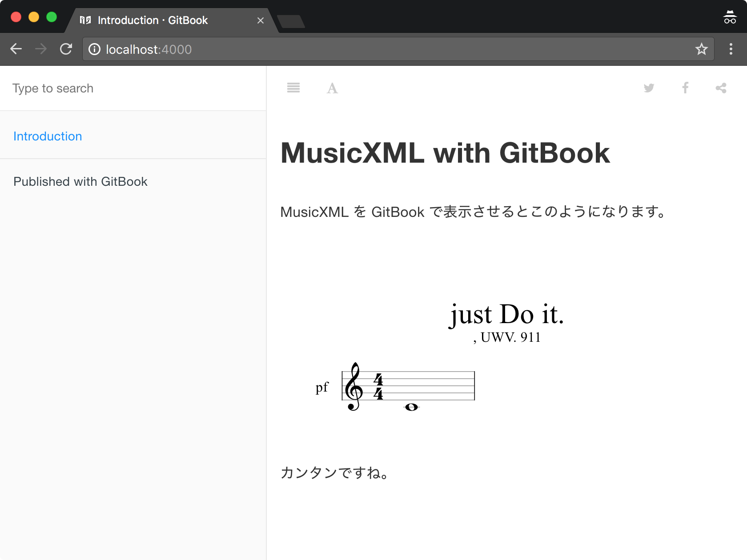This screenshot has width=747, height=560.
Task: Click the whole note in the score
Action: [411, 407]
